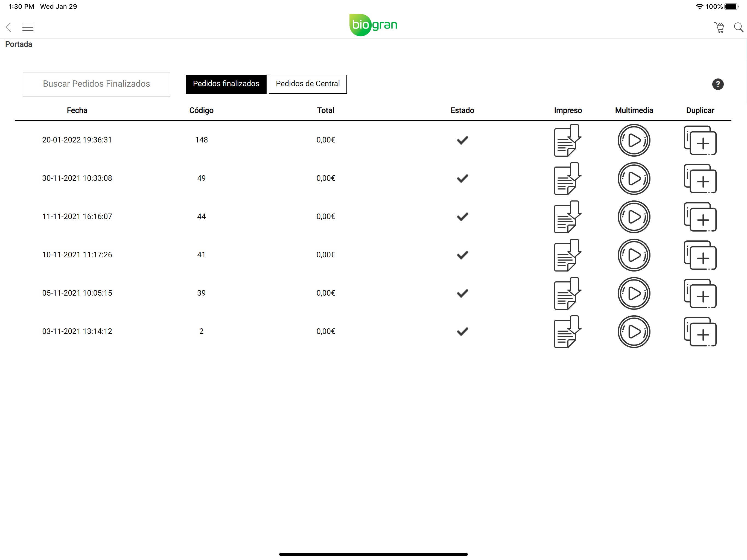This screenshot has width=747, height=560.
Task: Click status checkmark of order 41
Action: tap(462, 255)
